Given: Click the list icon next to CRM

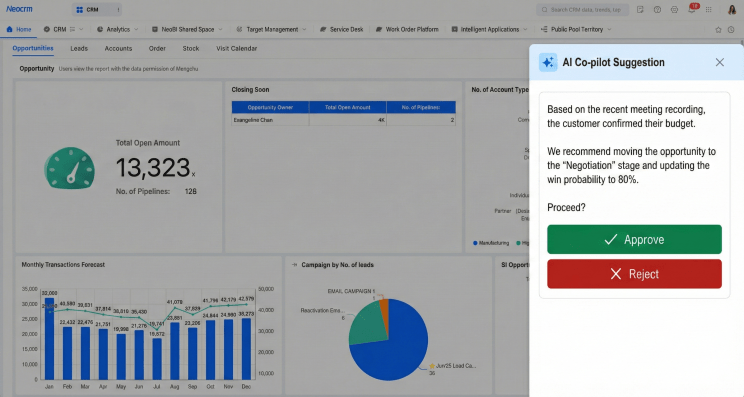Looking at the screenshot, I should (x=73, y=29).
